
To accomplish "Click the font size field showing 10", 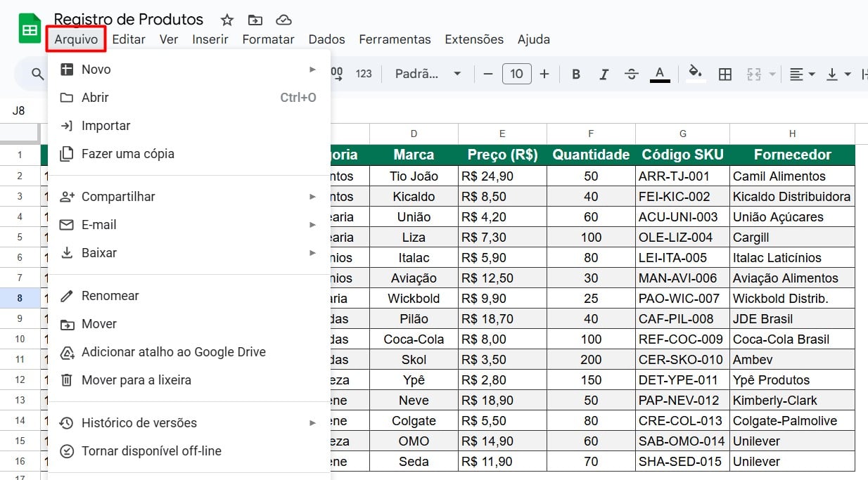I will pyautogui.click(x=516, y=74).
